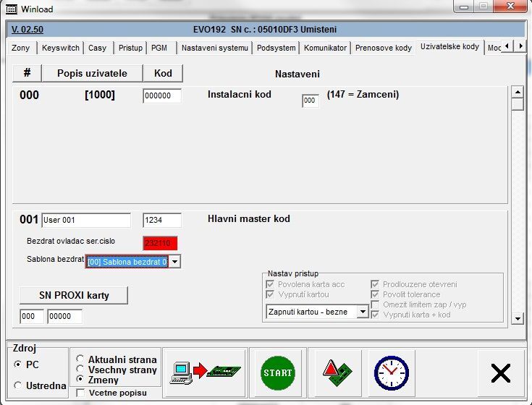Open the Sablona bezdrat dropdown

coord(174,262)
